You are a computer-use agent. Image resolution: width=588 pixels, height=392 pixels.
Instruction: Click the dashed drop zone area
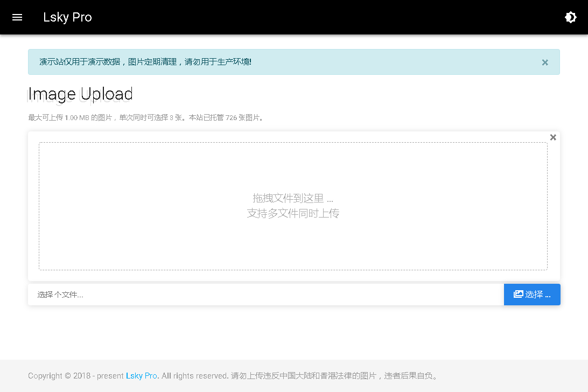tap(293, 206)
